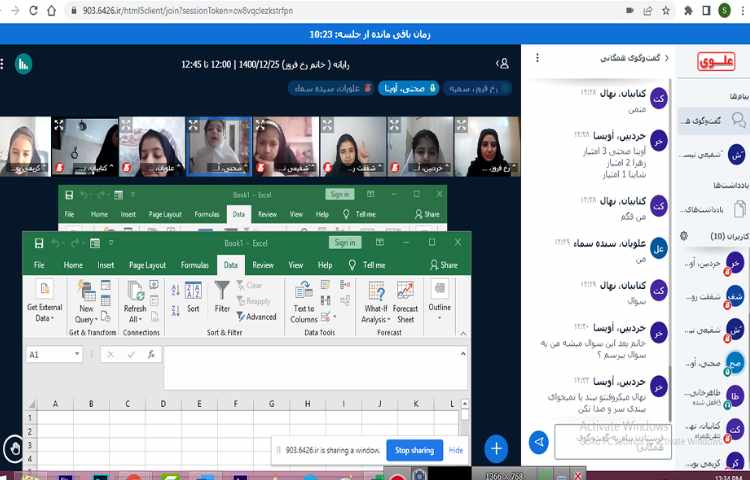Open Page Layout tab in front Excel

[x=147, y=265]
